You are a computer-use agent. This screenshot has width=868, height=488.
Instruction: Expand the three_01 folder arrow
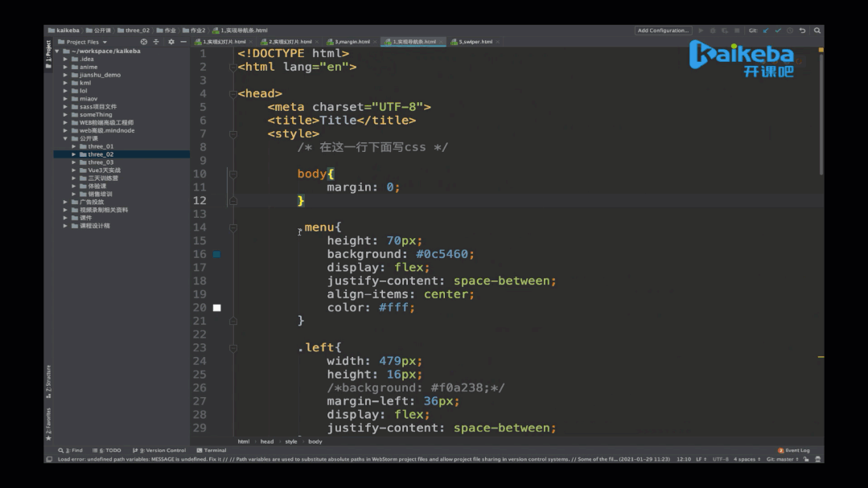coord(74,146)
